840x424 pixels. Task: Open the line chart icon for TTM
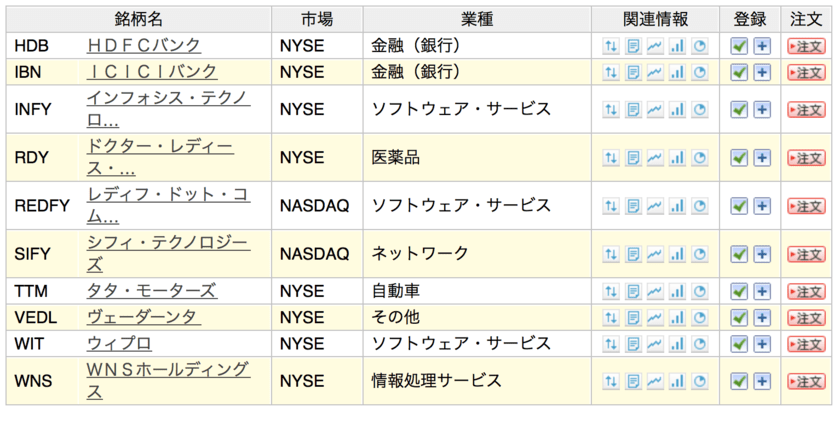click(x=654, y=292)
